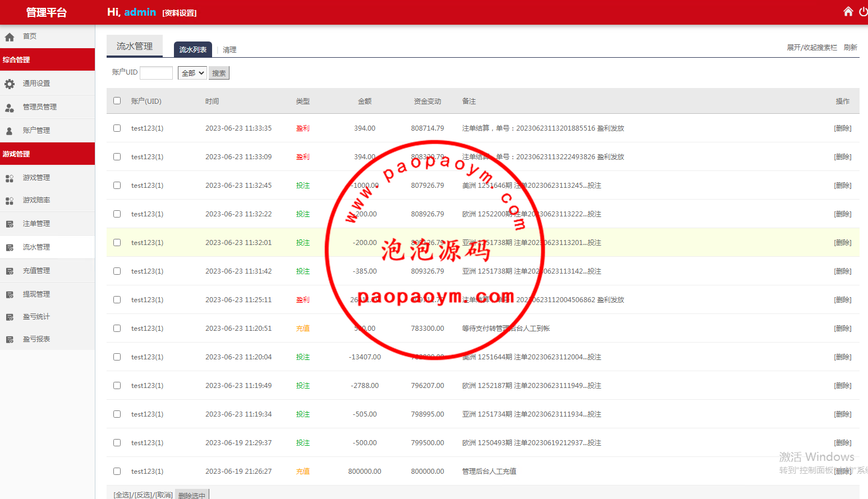Viewport: 868px width, 499px height.
Task: Open 通用设置 via its gear icon
Action: click(10, 84)
